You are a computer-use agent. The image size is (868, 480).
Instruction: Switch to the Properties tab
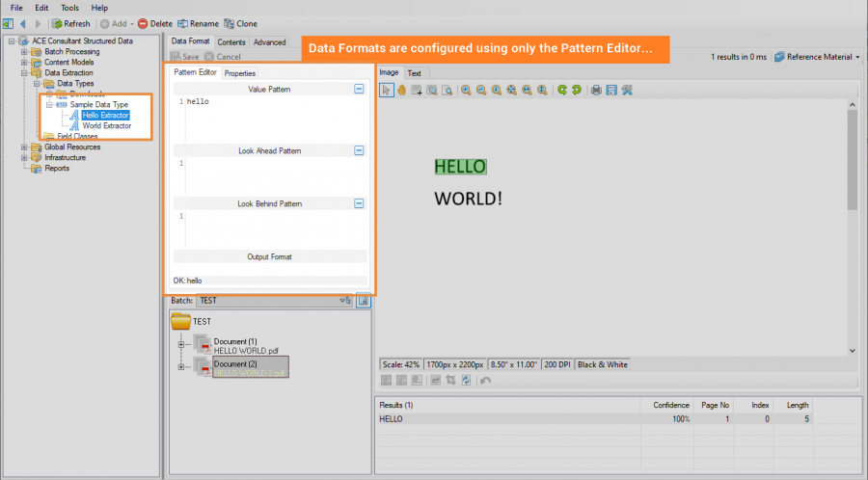pos(240,73)
